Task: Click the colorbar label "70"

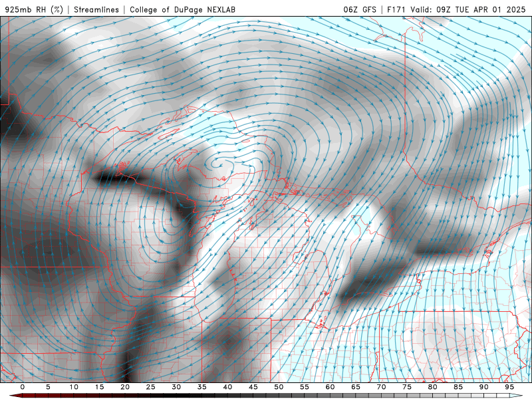Action: click(x=381, y=387)
